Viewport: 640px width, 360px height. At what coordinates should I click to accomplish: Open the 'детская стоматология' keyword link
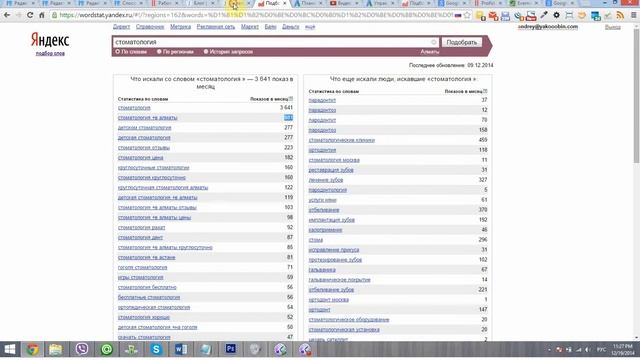[x=144, y=138]
